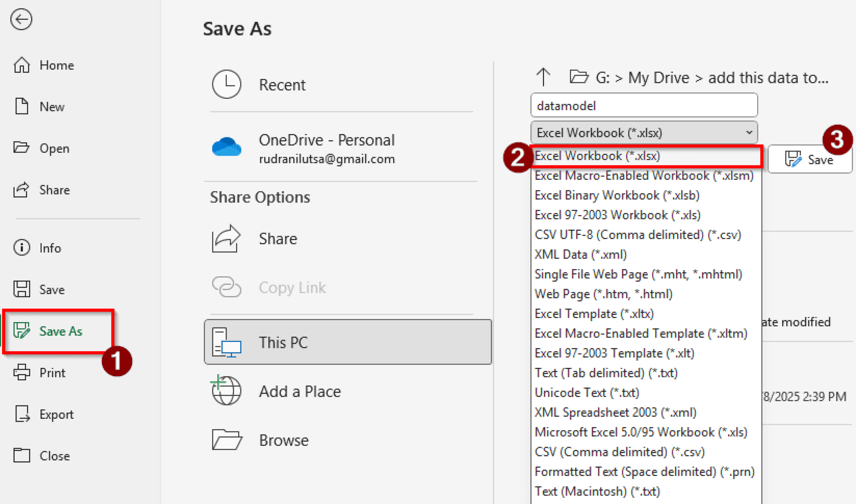Click My Drive in the breadcrumb path
Viewport: 856px width, 504px height.
pos(657,77)
